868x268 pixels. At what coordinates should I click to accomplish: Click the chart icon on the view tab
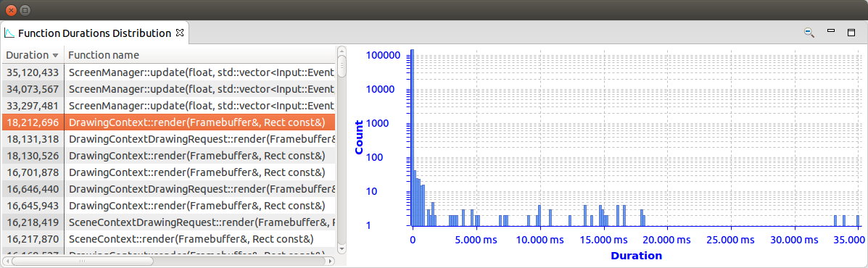click(9, 33)
